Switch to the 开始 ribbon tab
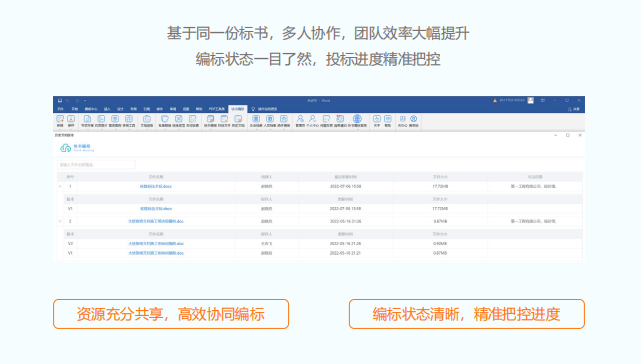 (x=74, y=109)
